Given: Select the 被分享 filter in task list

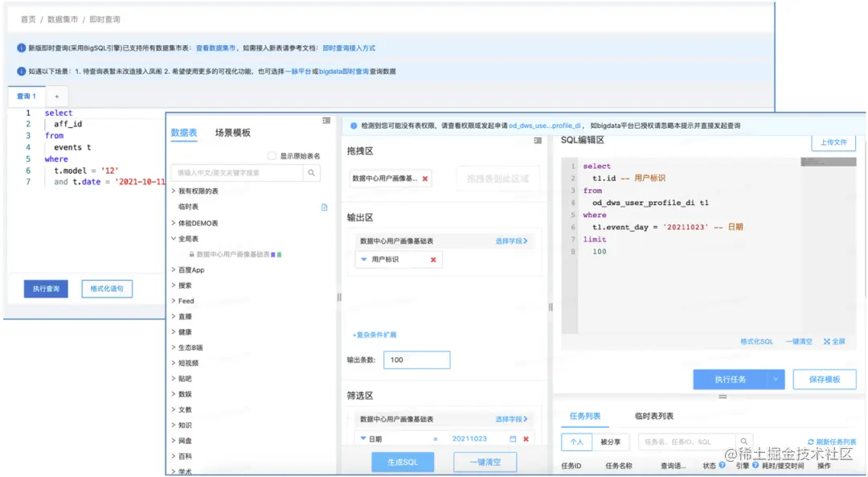Looking at the screenshot, I should [x=612, y=442].
